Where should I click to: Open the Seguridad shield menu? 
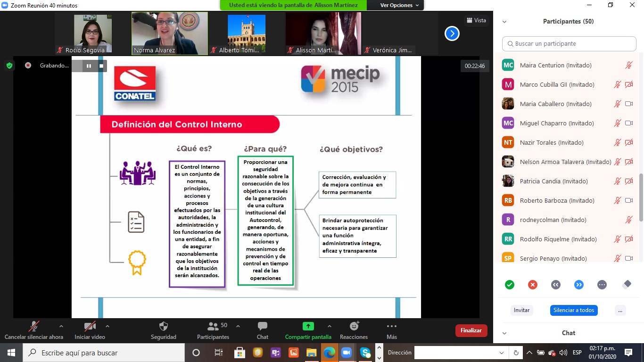(x=164, y=330)
